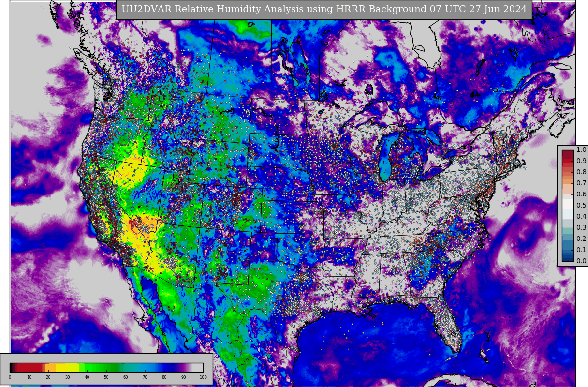
Task: Click the 50 tick label on humidity colorbar
Action: [106, 377]
